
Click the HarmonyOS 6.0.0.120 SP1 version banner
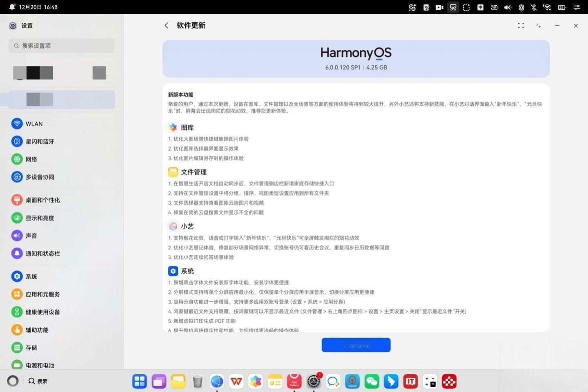click(356, 59)
